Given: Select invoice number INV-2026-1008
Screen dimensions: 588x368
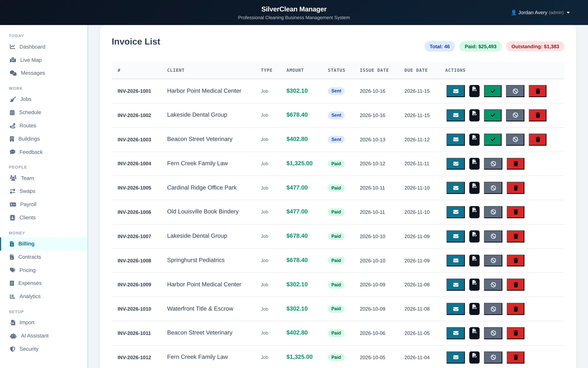Looking at the screenshot, I should coord(134,261).
